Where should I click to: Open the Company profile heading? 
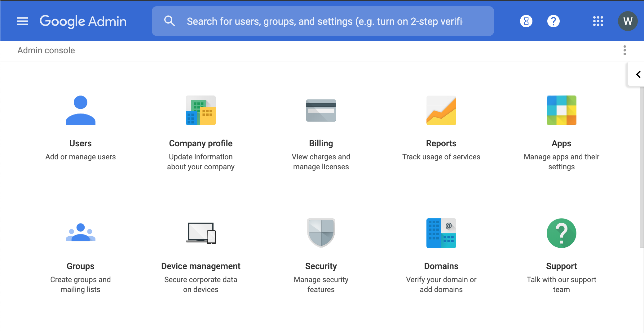(x=201, y=143)
